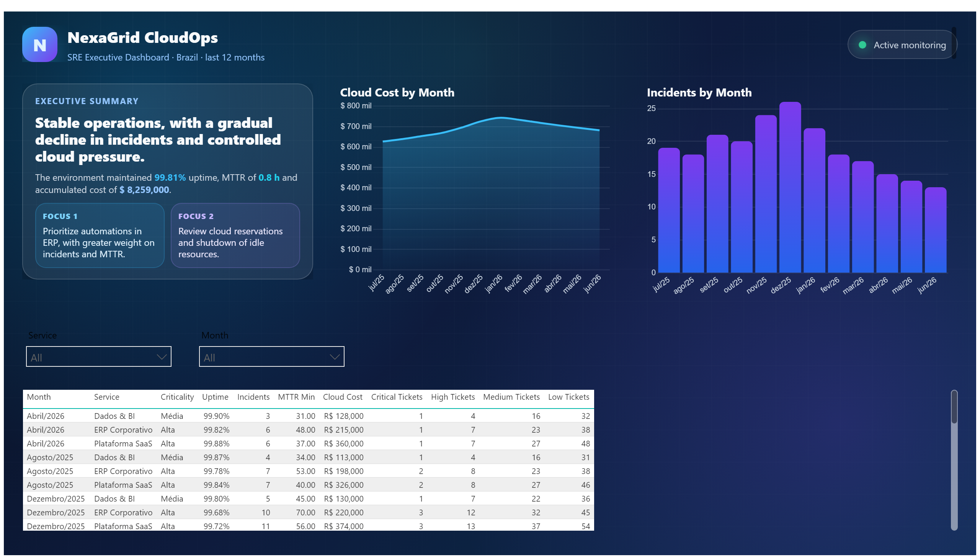
Task: Sort table by Uptime column header
Action: pyautogui.click(x=215, y=397)
